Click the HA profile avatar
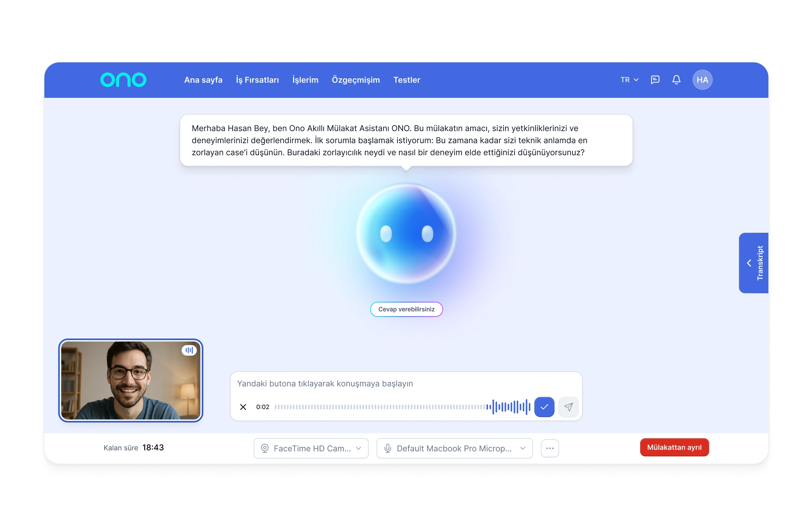This screenshot has width=812, height=526. (702, 80)
